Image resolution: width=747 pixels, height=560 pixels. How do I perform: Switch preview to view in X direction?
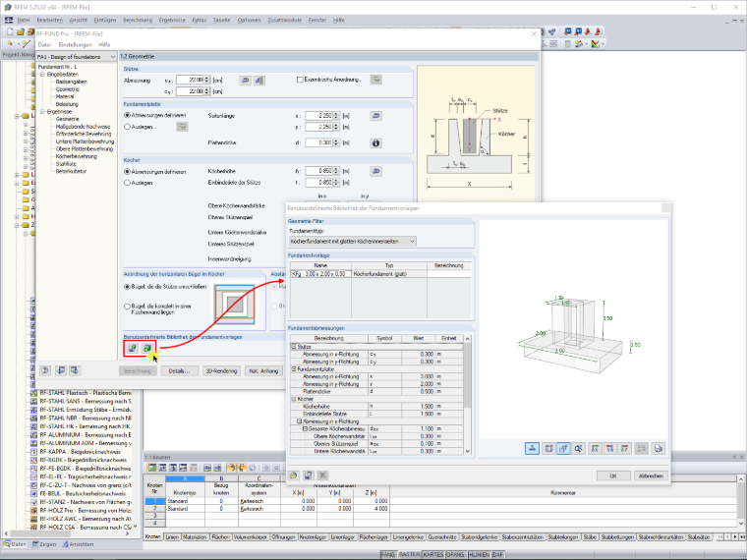tap(595, 448)
